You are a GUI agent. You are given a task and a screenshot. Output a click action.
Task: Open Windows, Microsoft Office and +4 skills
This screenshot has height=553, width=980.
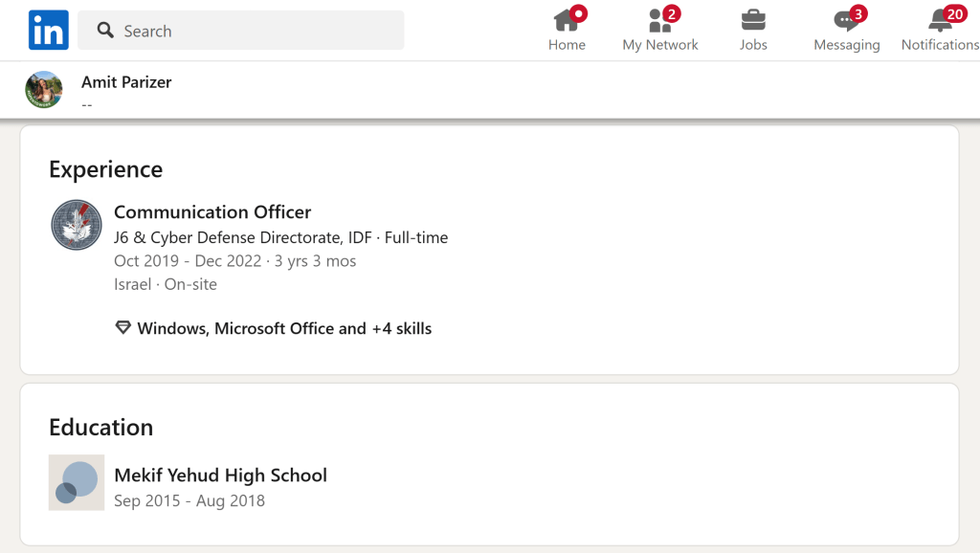[284, 329]
